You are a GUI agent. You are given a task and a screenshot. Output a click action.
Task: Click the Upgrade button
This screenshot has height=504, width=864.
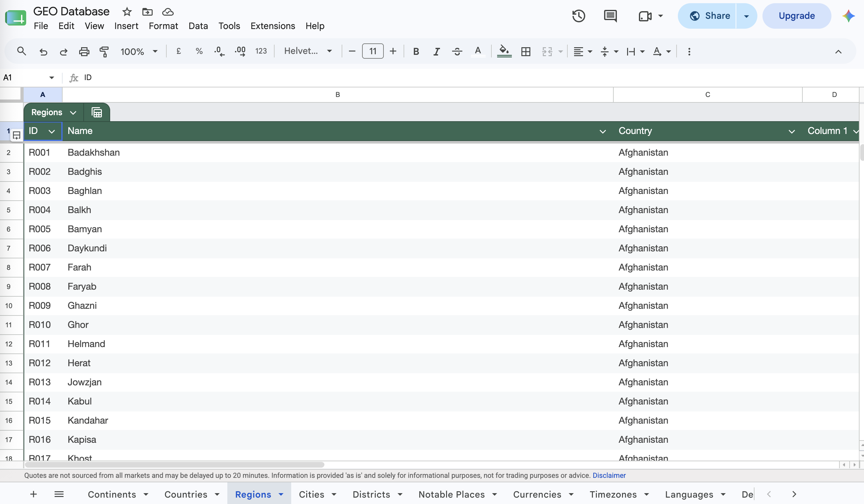click(x=796, y=16)
